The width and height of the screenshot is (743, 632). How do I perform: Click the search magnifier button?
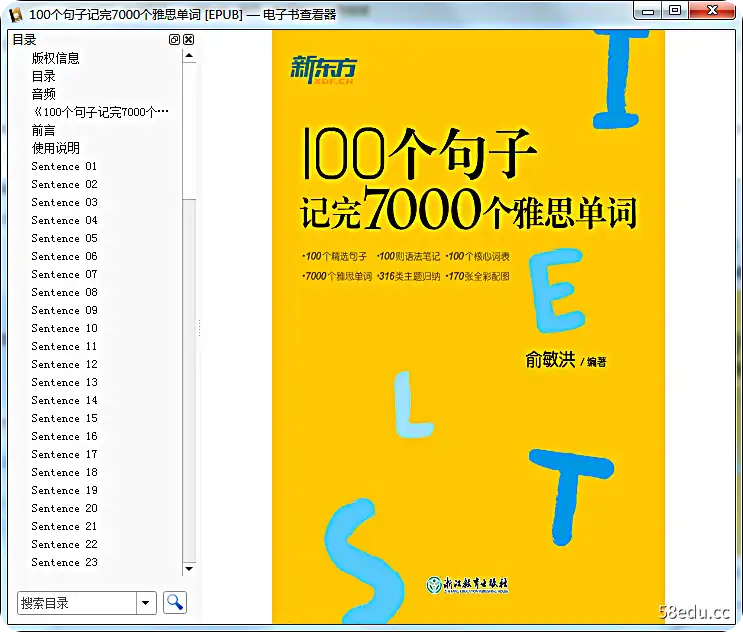coord(175,603)
